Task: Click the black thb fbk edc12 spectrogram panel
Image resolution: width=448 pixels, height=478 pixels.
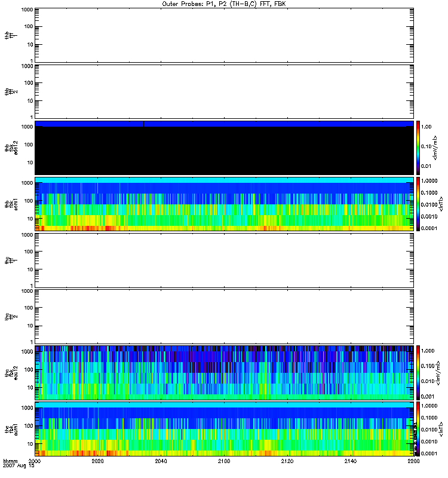Action: [x=224, y=148]
